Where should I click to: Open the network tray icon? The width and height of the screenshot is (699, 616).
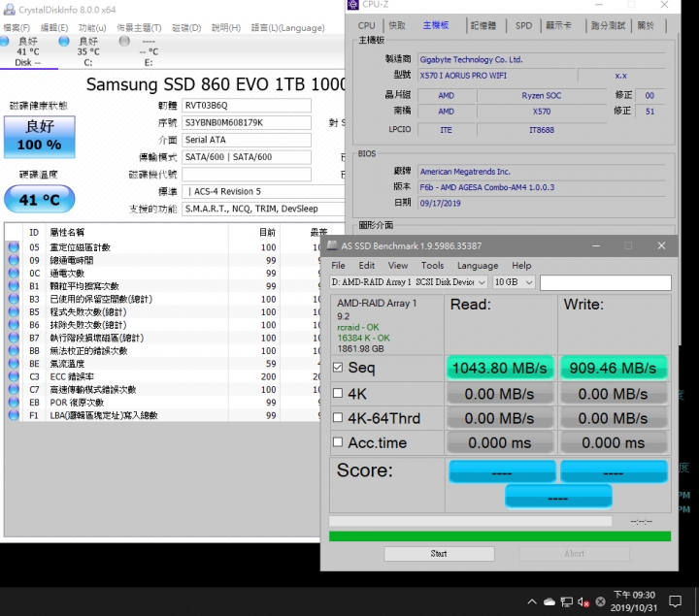tap(567, 602)
